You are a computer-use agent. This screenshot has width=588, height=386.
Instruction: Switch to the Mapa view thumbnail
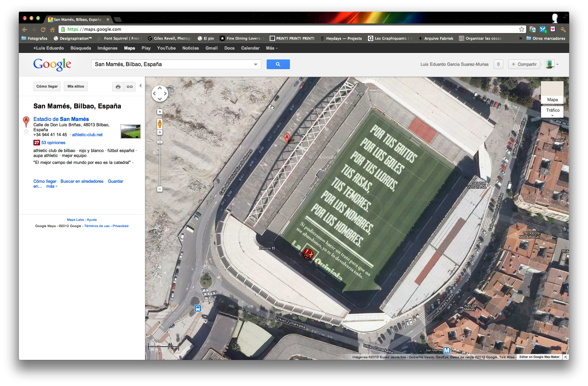[552, 93]
